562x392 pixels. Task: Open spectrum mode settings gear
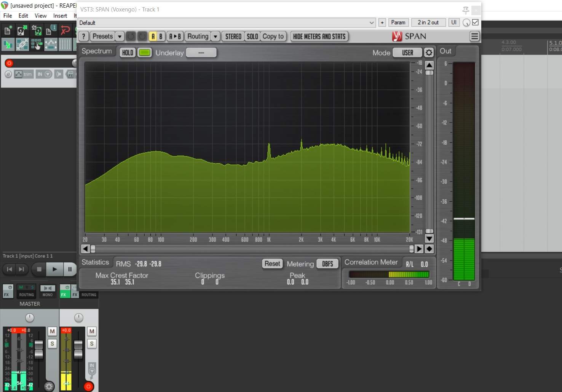[x=429, y=53]
